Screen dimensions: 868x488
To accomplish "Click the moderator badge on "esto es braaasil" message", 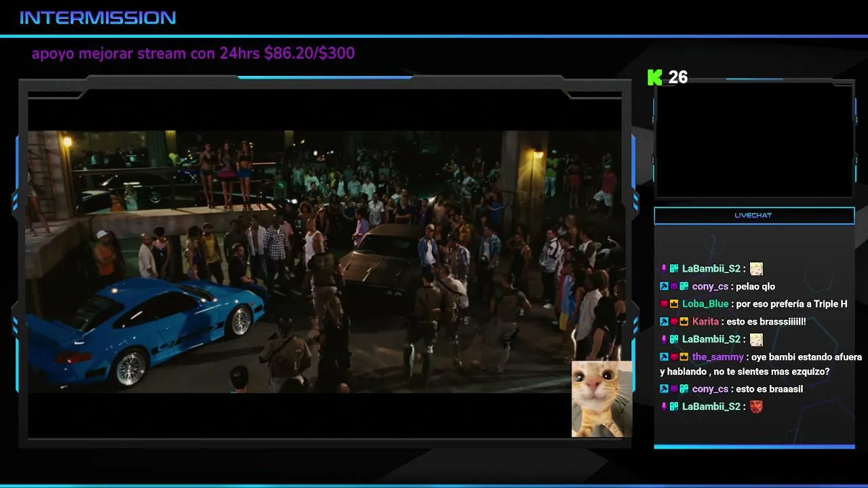I will pos(664,389).
